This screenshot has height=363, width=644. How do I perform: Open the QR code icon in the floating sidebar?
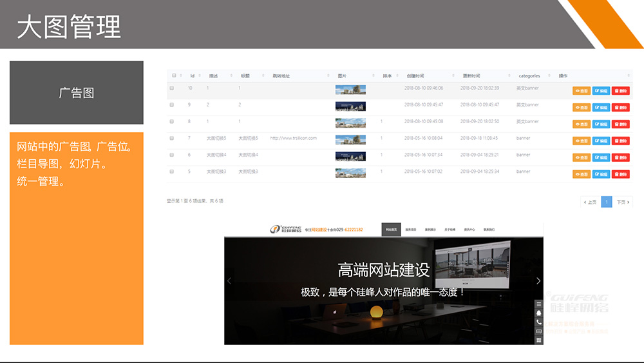pos(539,340)
